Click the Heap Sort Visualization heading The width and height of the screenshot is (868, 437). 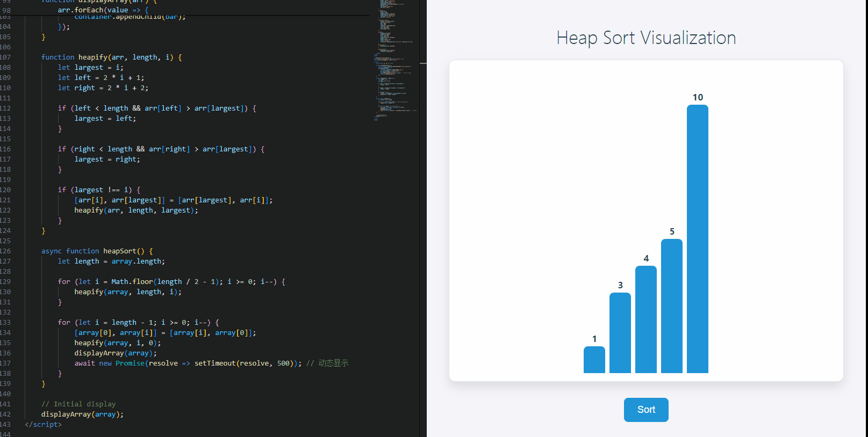[x=646, y=38]
